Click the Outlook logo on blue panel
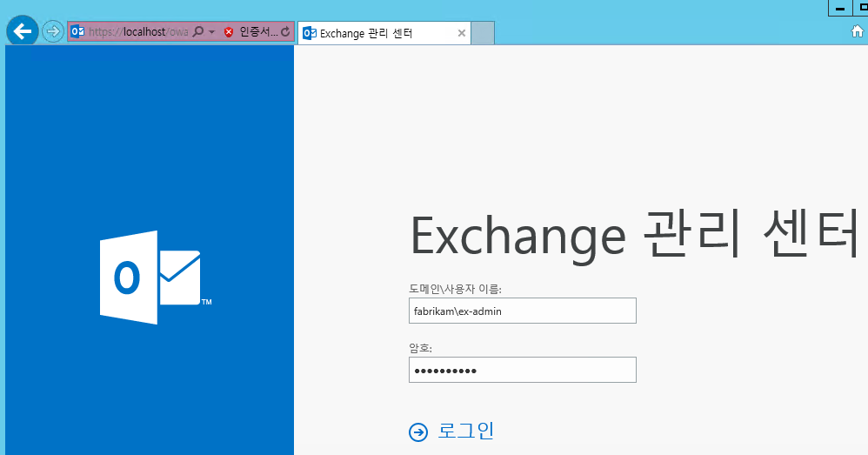This screenshot has width=868, height=455. pyautogui.click(x=156, y=278)
